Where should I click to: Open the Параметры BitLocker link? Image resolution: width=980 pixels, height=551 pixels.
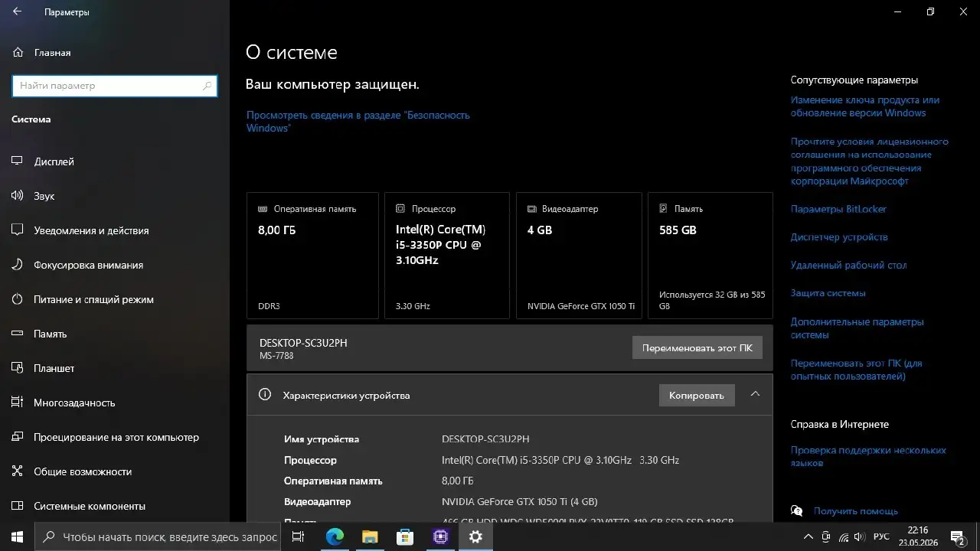(x=838, y=209)
